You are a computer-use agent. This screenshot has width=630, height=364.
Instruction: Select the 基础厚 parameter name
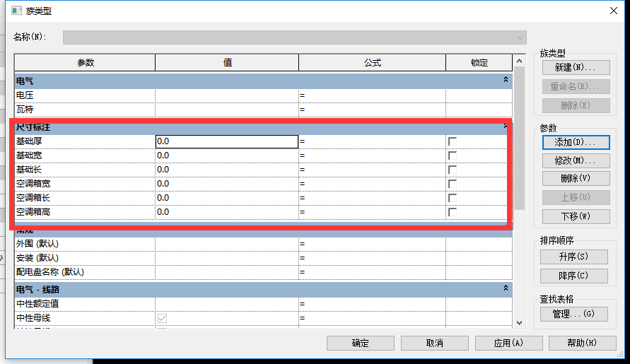(29, 141)
